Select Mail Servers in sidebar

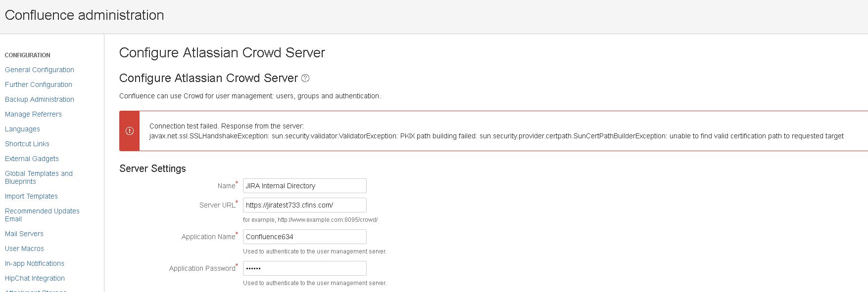coord(24,234)
